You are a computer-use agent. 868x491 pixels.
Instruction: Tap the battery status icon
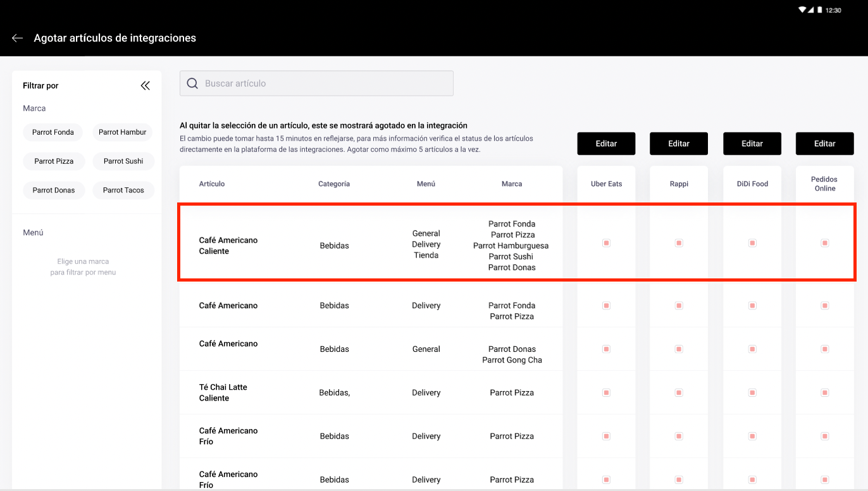pyautogui.click(x=819, y=10)
